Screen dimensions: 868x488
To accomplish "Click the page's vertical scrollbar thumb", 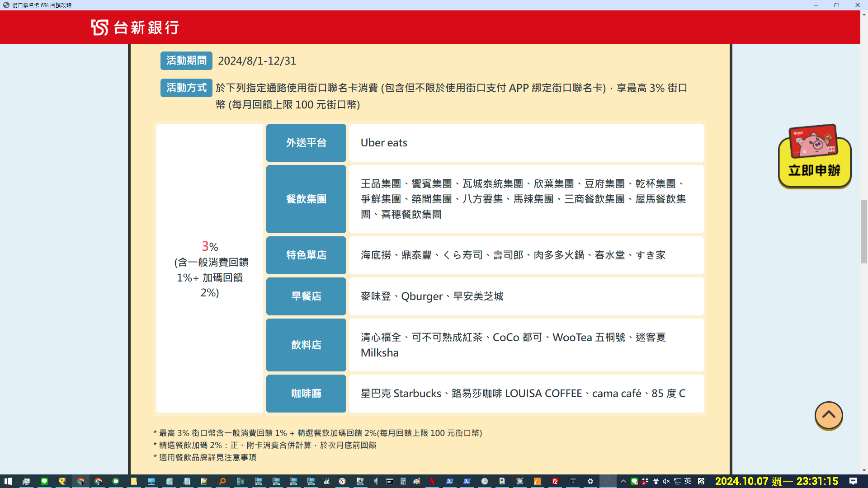I will [864, 231].
